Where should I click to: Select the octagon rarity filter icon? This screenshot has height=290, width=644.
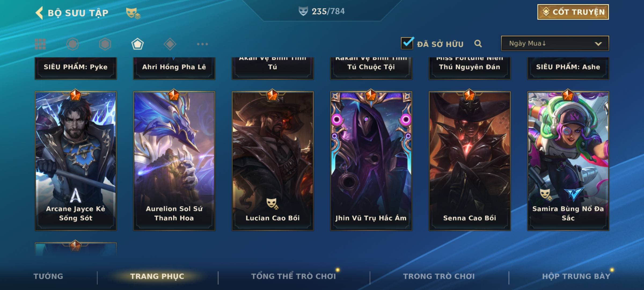[73, 44]
